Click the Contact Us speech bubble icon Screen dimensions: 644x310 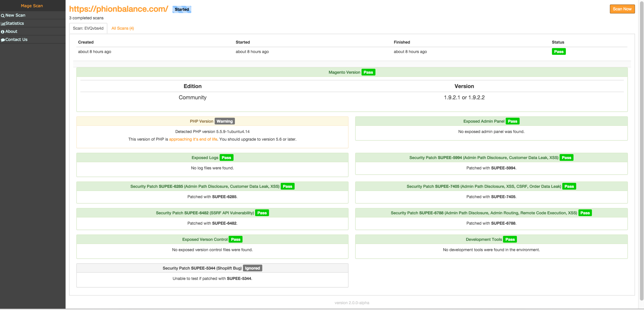point(3,40)
